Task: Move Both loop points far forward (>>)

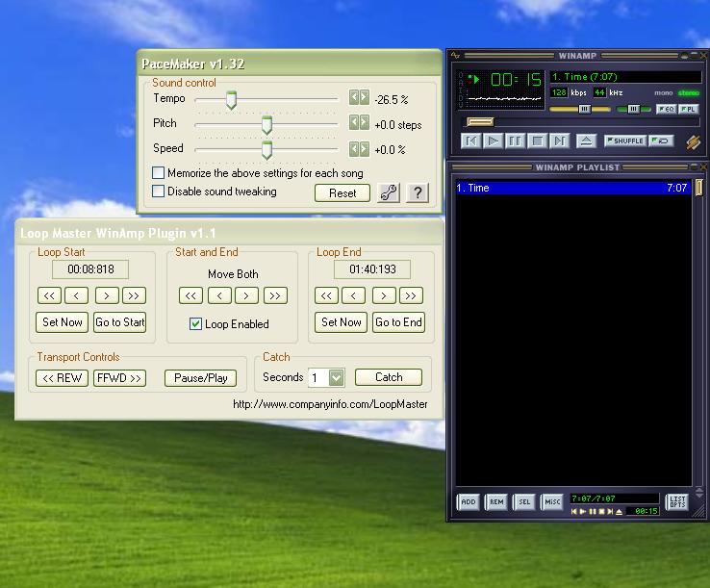Action: (x=275, y=295)
